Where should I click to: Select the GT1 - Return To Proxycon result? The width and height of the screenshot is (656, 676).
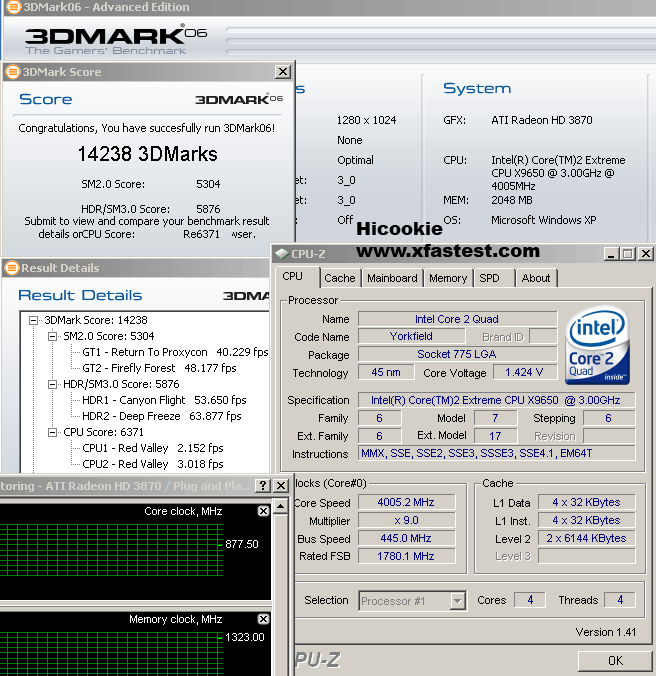click(145, 352)
